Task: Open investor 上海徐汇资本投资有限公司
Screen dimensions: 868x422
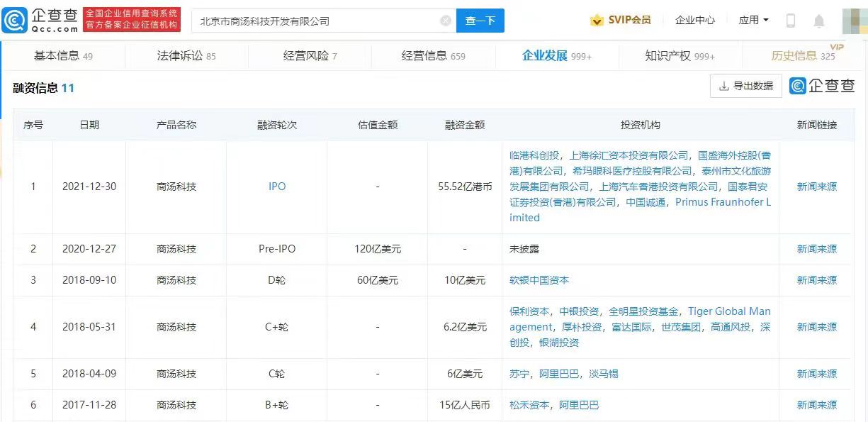Action: click(x=629, y=155)
